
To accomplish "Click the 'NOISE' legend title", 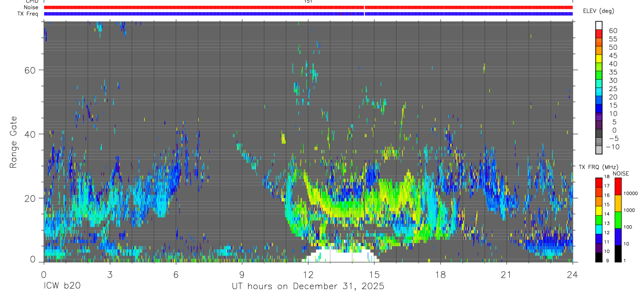I will pos(621,173).
